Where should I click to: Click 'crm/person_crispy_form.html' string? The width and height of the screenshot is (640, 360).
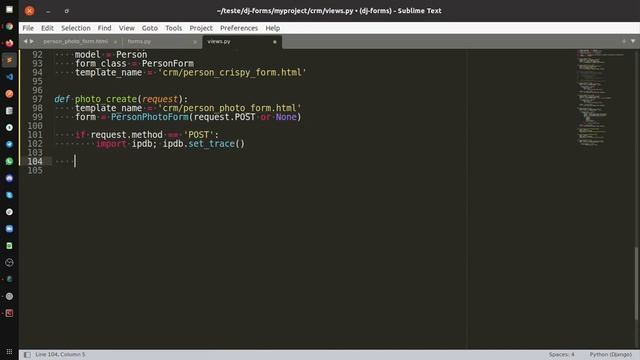[x=232, y=73]
